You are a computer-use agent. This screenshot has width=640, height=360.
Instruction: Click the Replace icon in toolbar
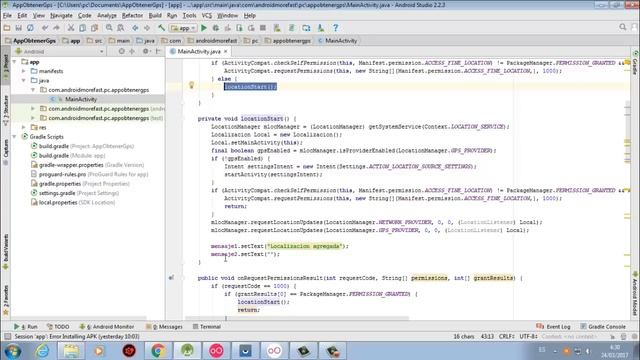(121, 28)
